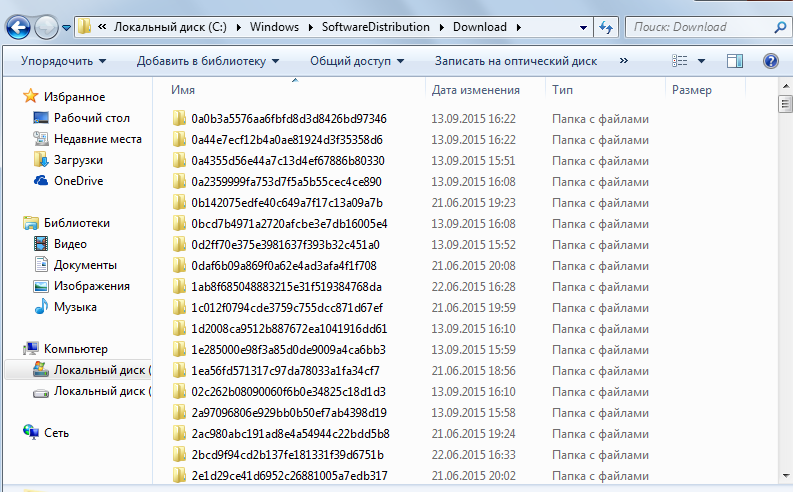This screenshot has width=793, height=492.
Task: Select SoftwareDistribution in the address path
Action: point(376,27)
